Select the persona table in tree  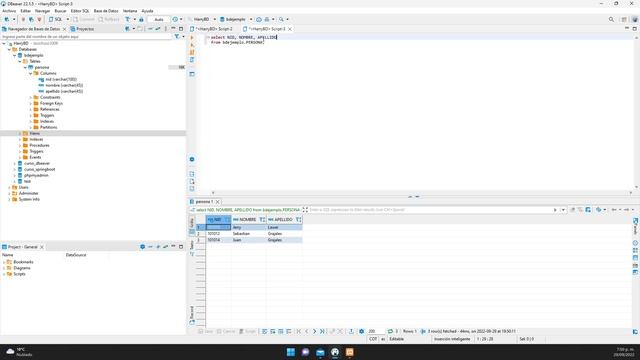[x=42, y=67]
